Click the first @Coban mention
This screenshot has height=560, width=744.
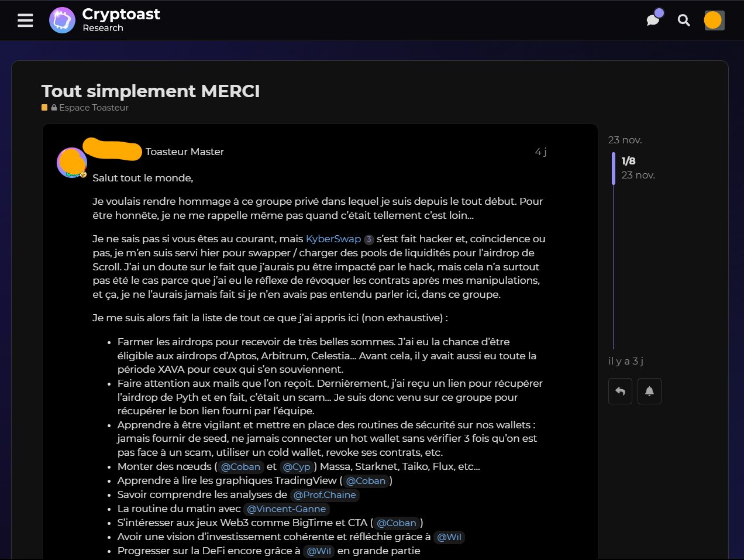(x=240, y=467)
